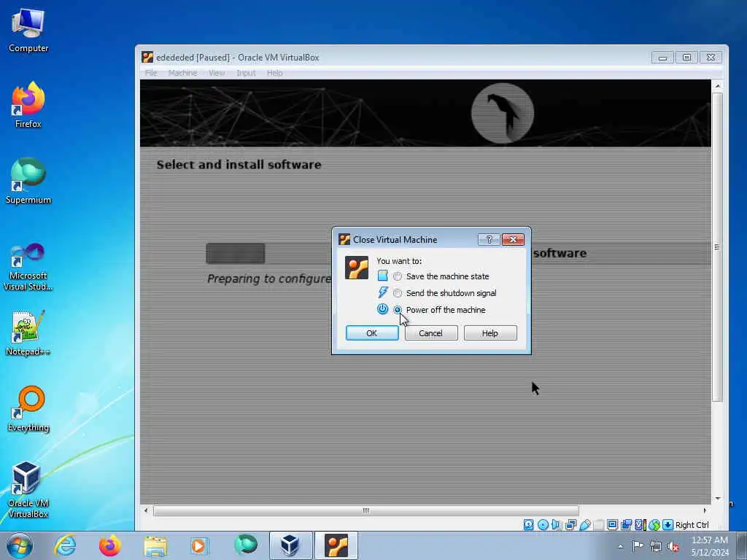747x560 pixels.
Task: Click the network adapters status icon
Action: coord(570,525)
